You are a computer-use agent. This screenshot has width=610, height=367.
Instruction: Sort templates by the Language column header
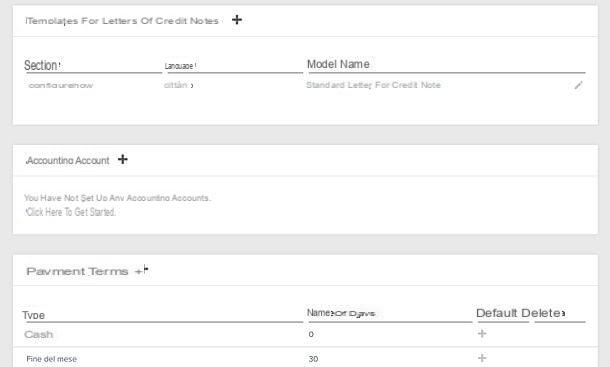coord(180,66)
